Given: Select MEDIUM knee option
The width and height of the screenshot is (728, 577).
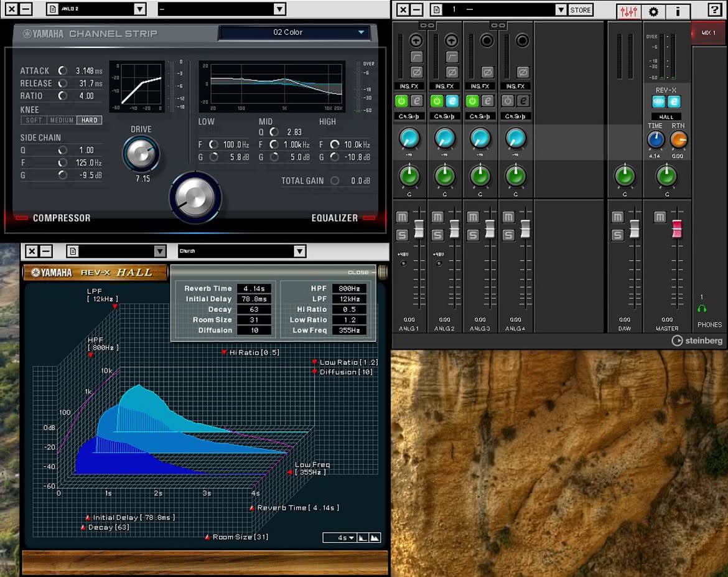Looking at the screenshot, I should click(x=61, y=120).
